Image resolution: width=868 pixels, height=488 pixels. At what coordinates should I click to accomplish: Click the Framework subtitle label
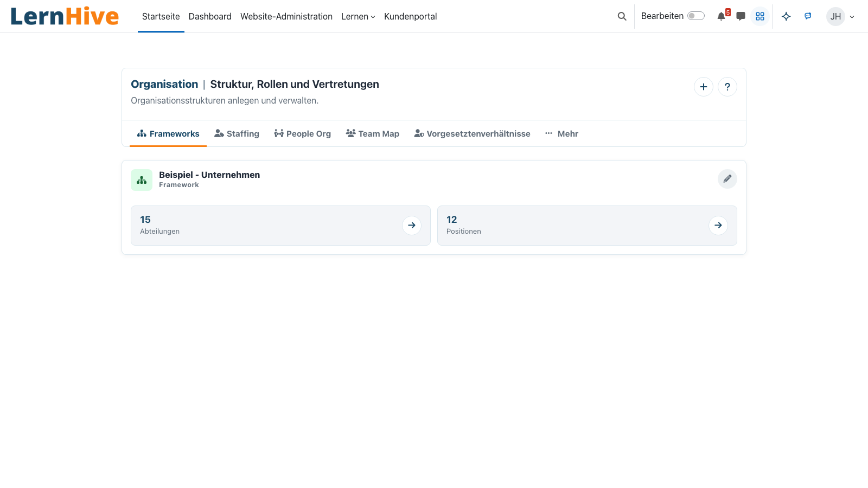tap(179, 185)
